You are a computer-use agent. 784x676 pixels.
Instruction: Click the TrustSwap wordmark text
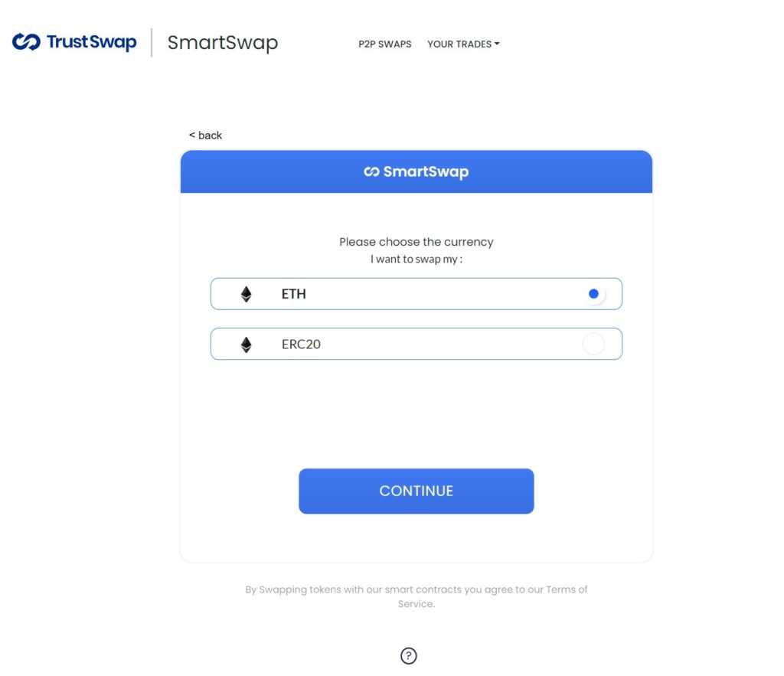pos(91,42)
